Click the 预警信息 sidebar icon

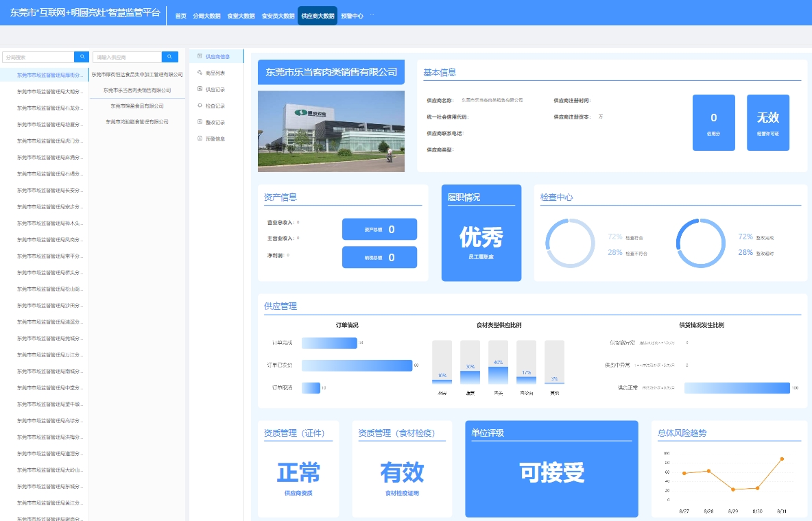[200, 138]
